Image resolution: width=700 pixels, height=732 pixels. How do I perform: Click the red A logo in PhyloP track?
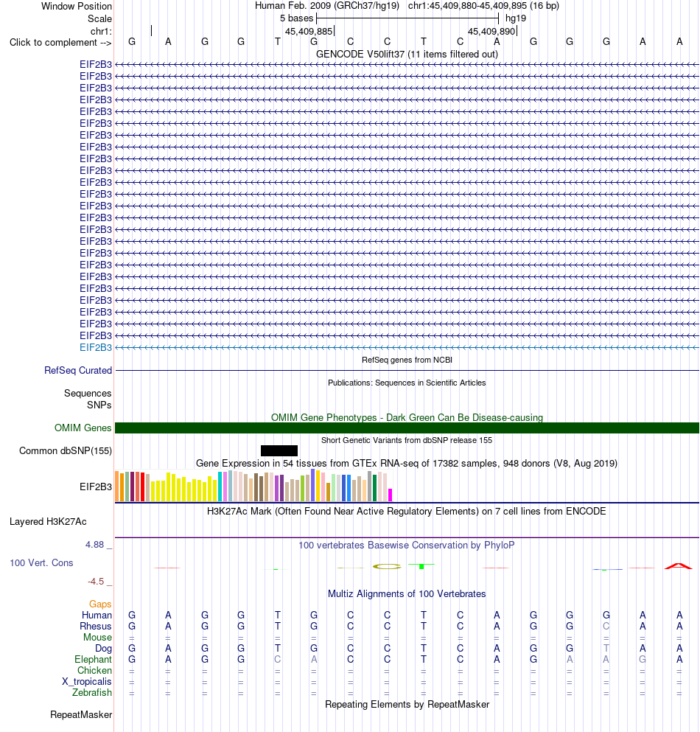click(x=679, y=566)
